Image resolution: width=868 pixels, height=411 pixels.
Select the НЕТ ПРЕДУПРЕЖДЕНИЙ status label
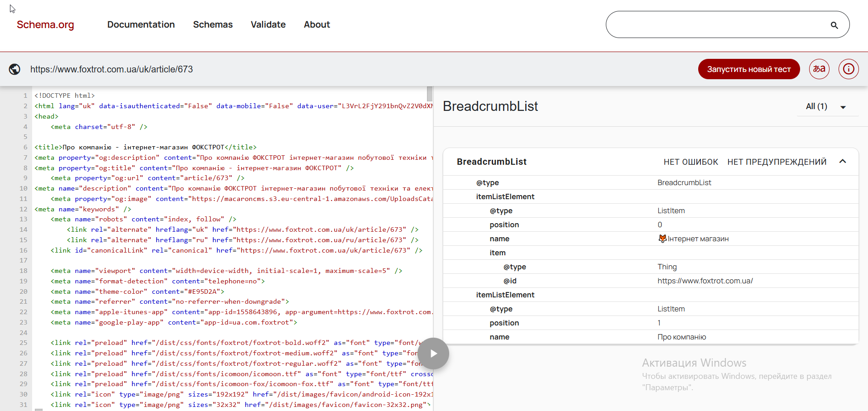pyautogui.click(x=777, y=162)
